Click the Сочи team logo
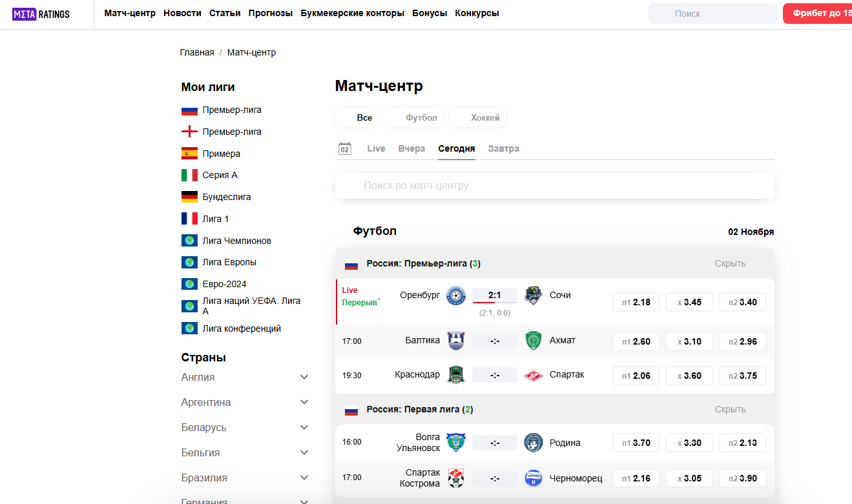 click(534, 295)
